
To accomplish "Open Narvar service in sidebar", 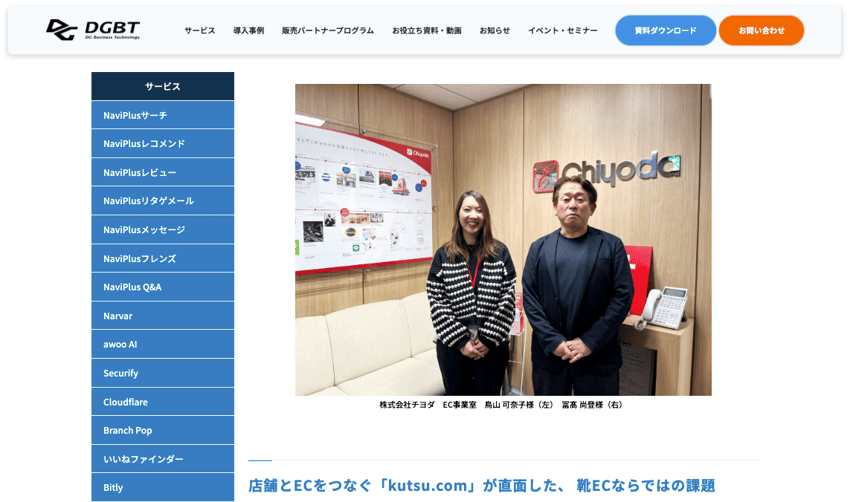I will 163,316.
